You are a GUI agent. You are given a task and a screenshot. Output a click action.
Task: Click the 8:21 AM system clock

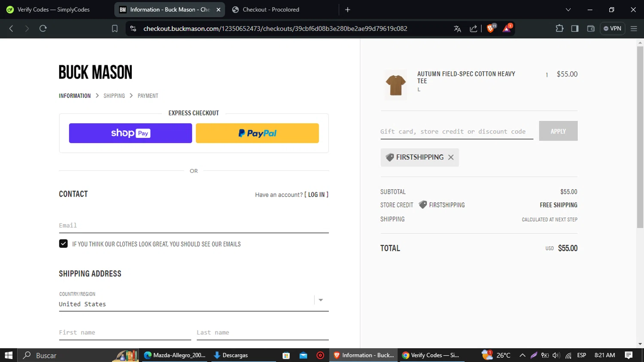click(x=605, y=355)
